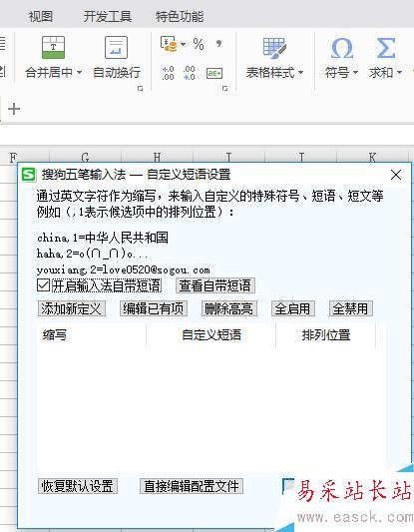Open alignment group dialog launcher
Image resolution: width=414 pixels, height=532 pixels.
(140, 89)
